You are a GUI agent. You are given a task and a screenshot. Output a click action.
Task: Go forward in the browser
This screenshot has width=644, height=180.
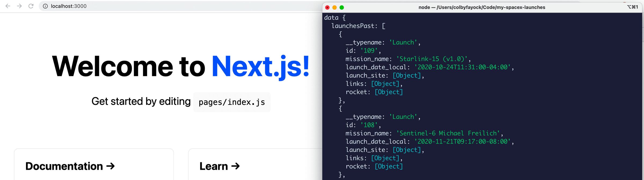19,6
